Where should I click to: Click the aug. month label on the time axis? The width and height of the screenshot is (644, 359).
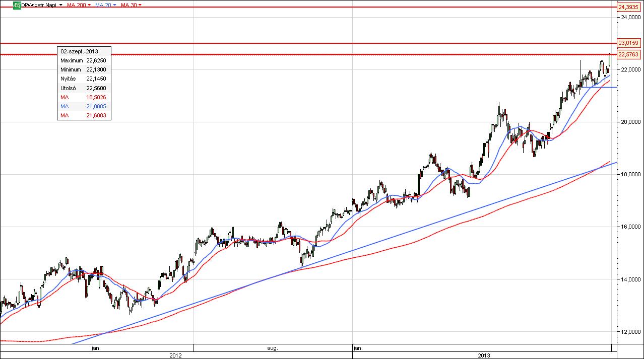273,347
